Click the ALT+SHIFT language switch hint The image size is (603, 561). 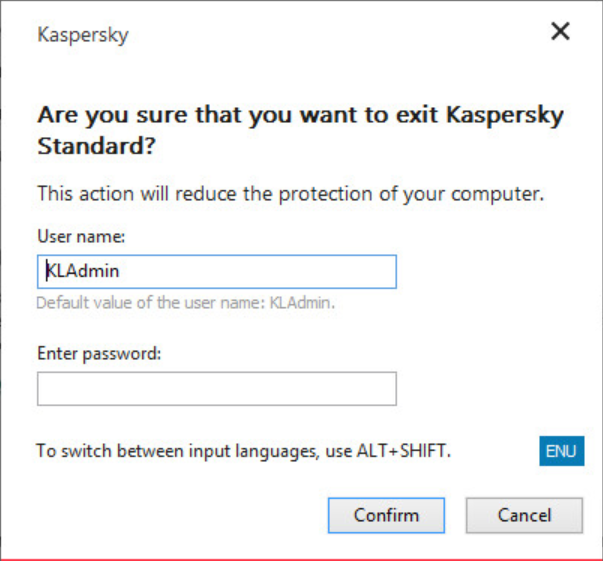click(243, 451)
